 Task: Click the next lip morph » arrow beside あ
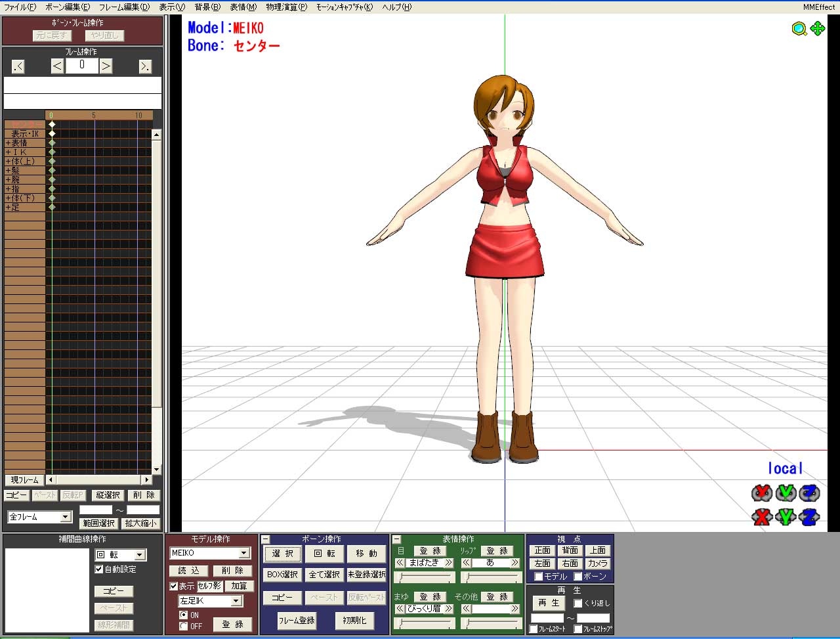(x=515, y=563)
